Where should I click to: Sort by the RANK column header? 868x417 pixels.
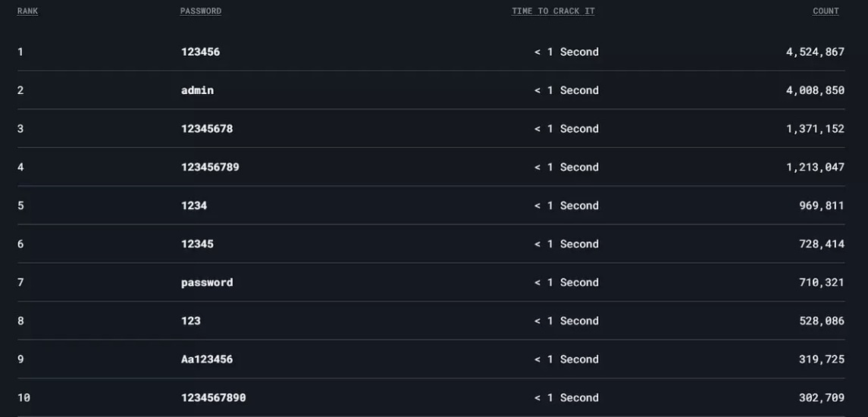(x=28, y=11)
